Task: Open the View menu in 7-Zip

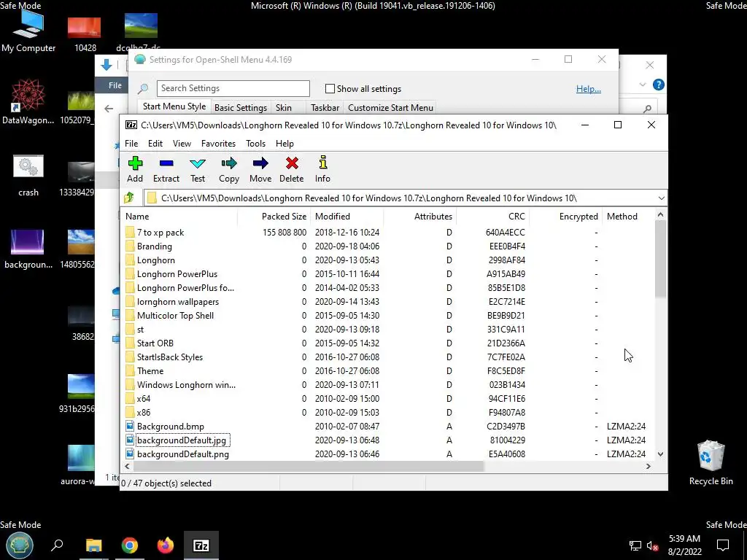Action: [x=182, y=144]
